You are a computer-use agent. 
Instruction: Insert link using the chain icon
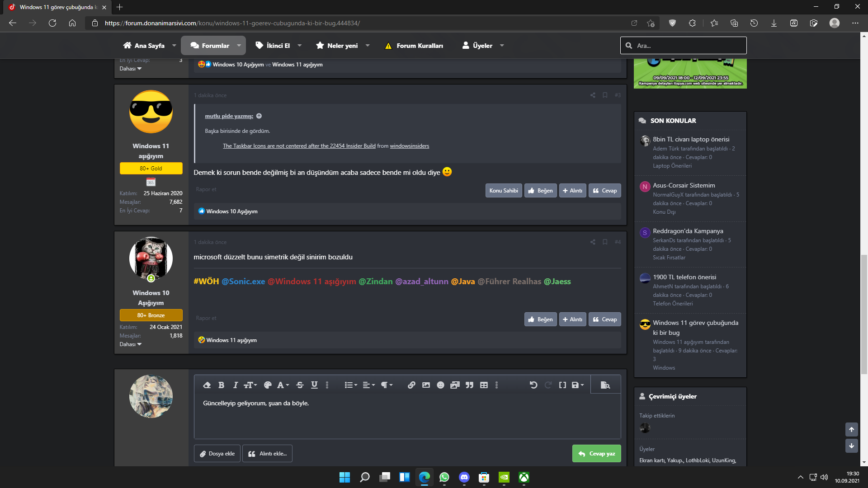pos(411,385)
